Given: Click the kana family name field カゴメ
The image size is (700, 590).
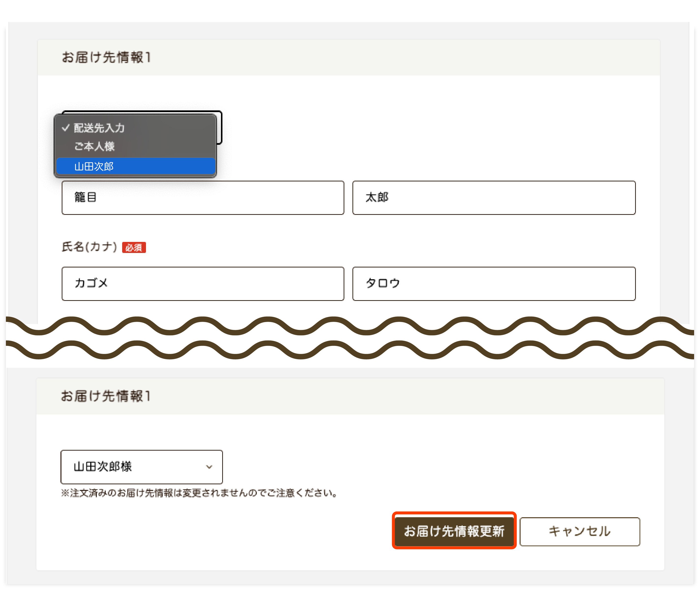Looking at the screenshot, I should pyautogui.click(x=203, y=284).
